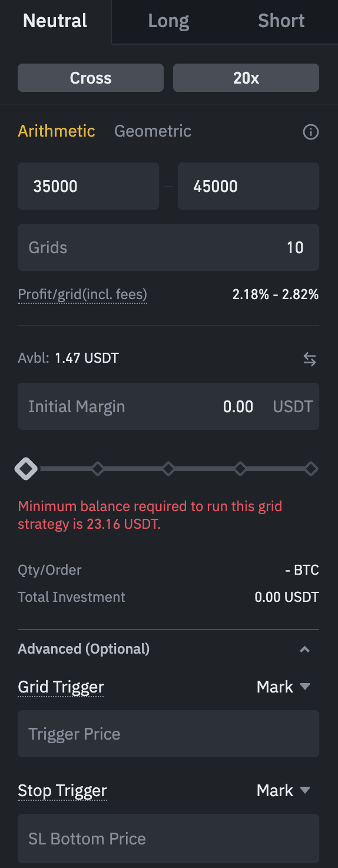Open the Stop Trigger Mark dropdown
This screenshot has height=868, width=338.
[x=283, y=790]
